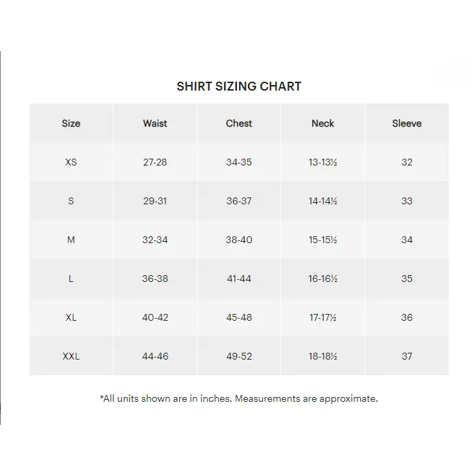Click neck value 17-17½
This screenshot has height=476, width=476.
323,317
